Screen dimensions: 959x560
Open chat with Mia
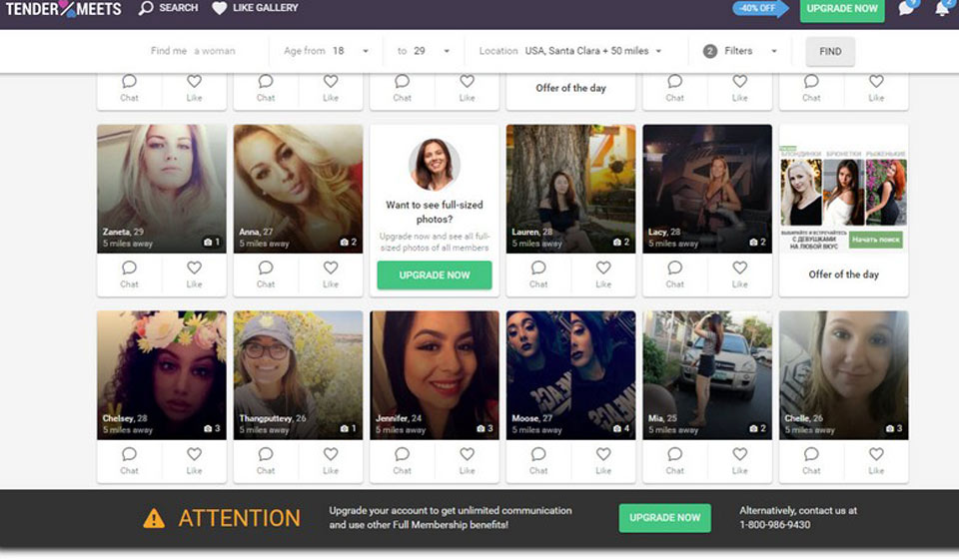pos(675,455)
